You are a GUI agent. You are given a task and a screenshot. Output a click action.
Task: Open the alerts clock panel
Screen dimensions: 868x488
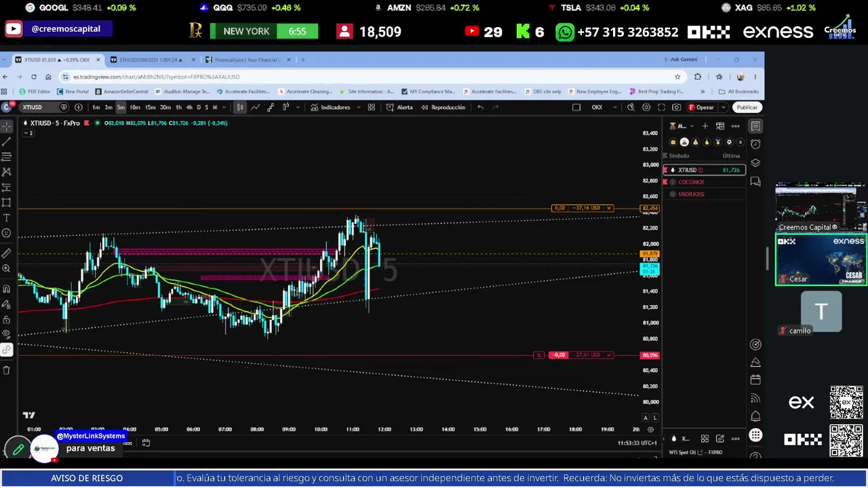tap(755, 144)
